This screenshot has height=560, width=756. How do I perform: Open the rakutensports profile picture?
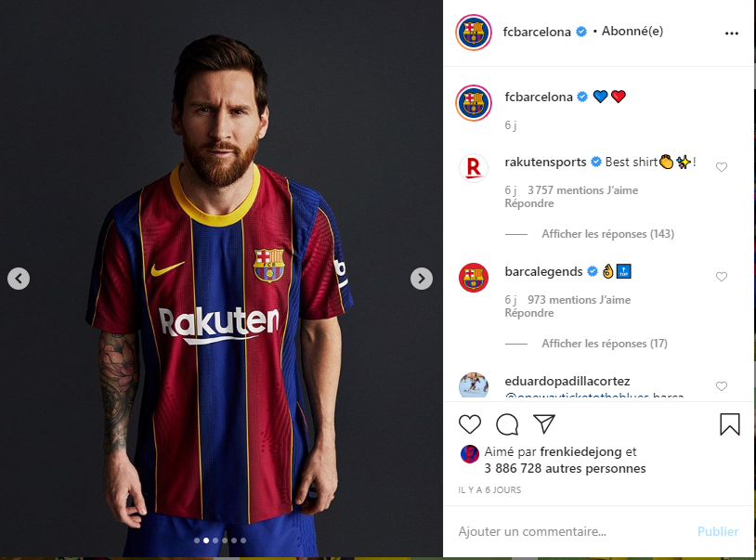tap(474, 168)
